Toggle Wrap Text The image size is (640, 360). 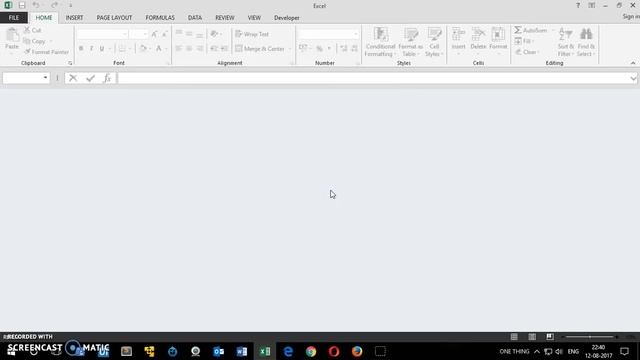click(252, 34)
